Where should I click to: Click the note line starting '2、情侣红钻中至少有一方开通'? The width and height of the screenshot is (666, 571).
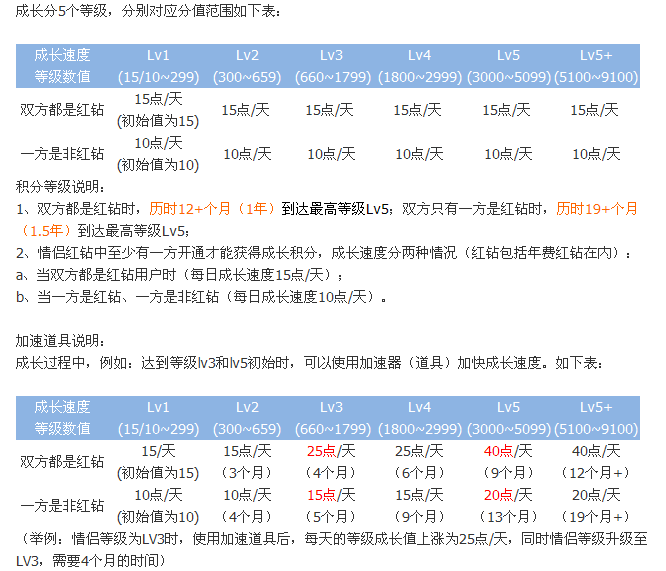click(324, 253)
